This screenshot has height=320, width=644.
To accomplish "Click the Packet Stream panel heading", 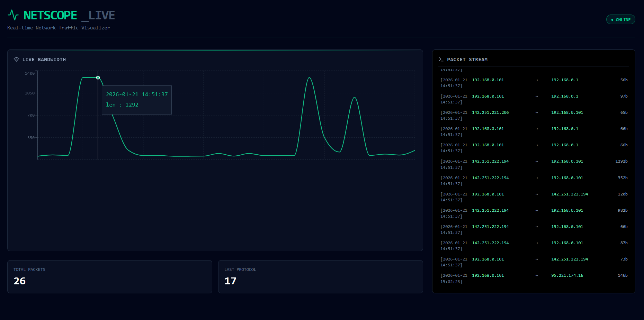I will point(467,60).
